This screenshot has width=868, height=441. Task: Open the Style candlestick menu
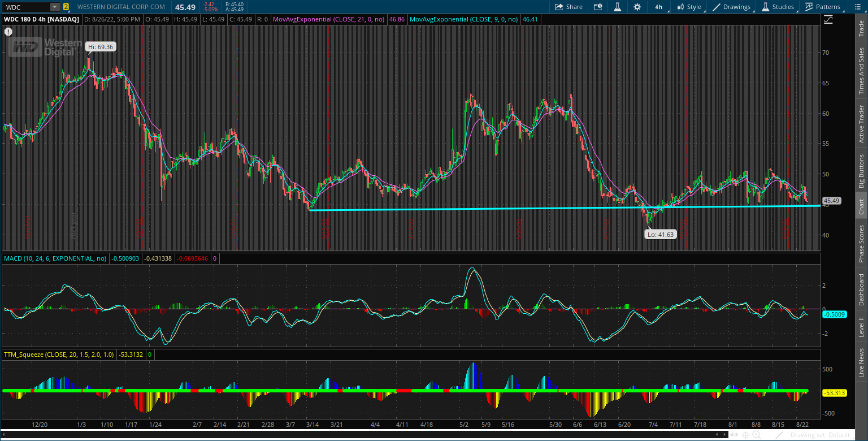coord(689,7)
